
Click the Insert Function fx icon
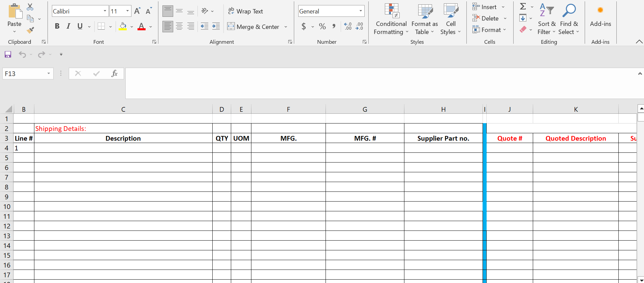pyautogui.click(x=114, y=73)
